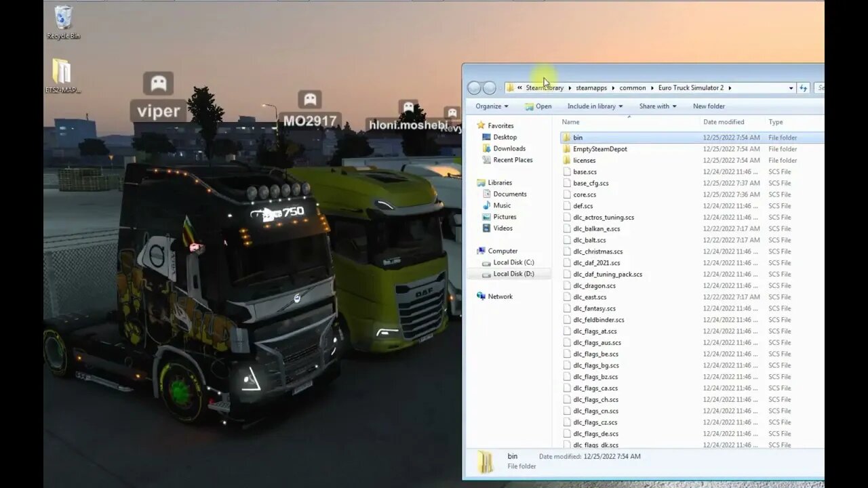This screenshot has width=868, height=488.
Task: Select the dlc_actros_tuning.scs file icon
Action: tap(566, 218)
